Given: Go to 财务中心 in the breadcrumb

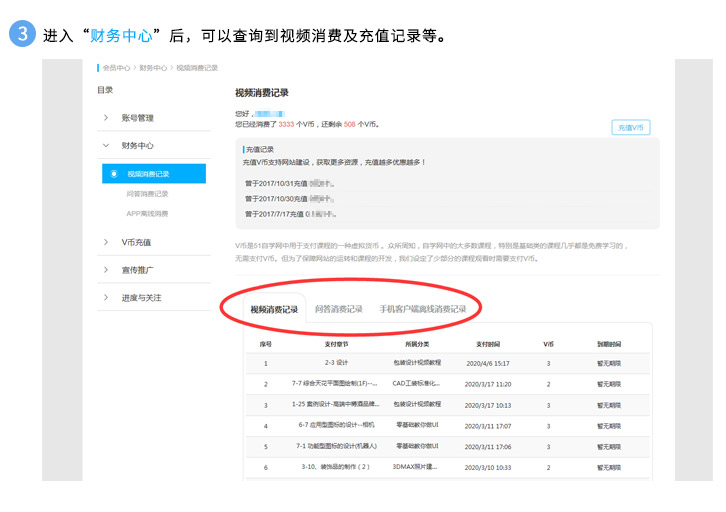Looking at the screenshot, I should pyautogui.click(x=153, y=68).
